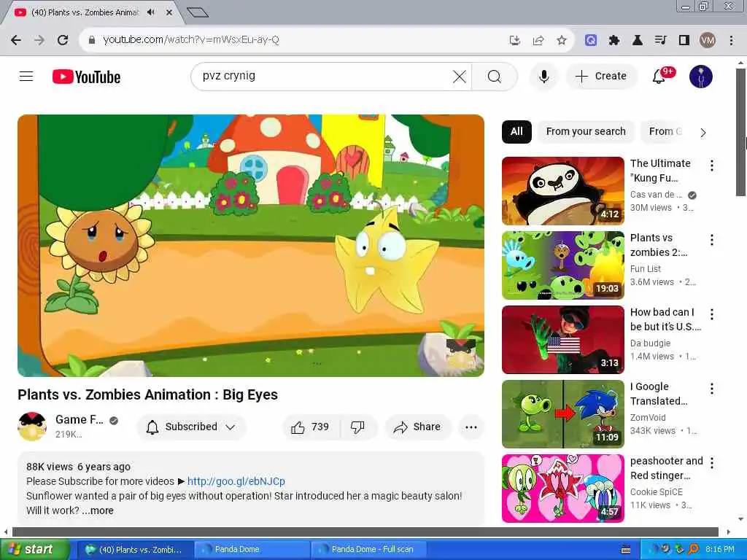View site info via padlock icon
This screenshot has height=560, width=747.
click(x=92, y=40)
